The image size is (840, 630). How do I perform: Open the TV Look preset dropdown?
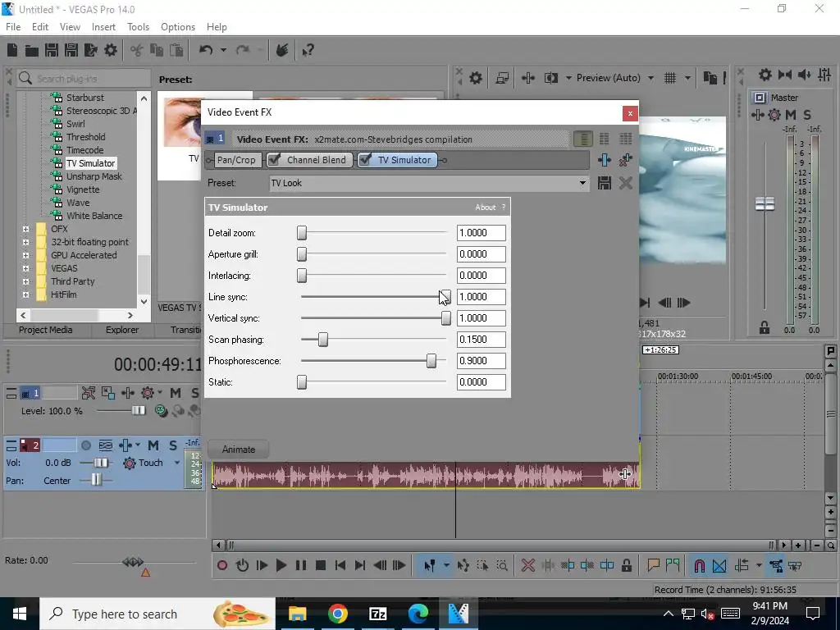[582, 183]
